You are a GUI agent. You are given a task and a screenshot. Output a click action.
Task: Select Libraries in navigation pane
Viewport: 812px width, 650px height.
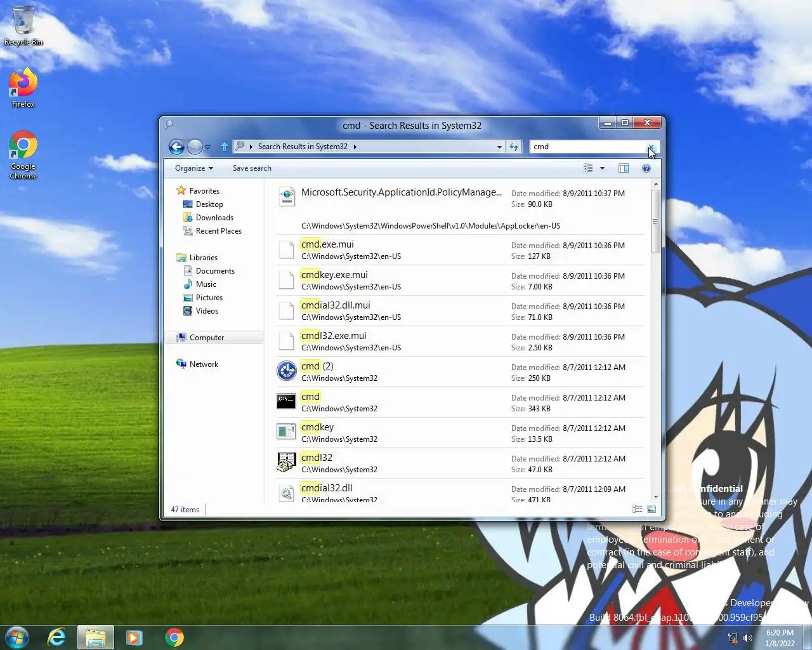pos(203,258)
